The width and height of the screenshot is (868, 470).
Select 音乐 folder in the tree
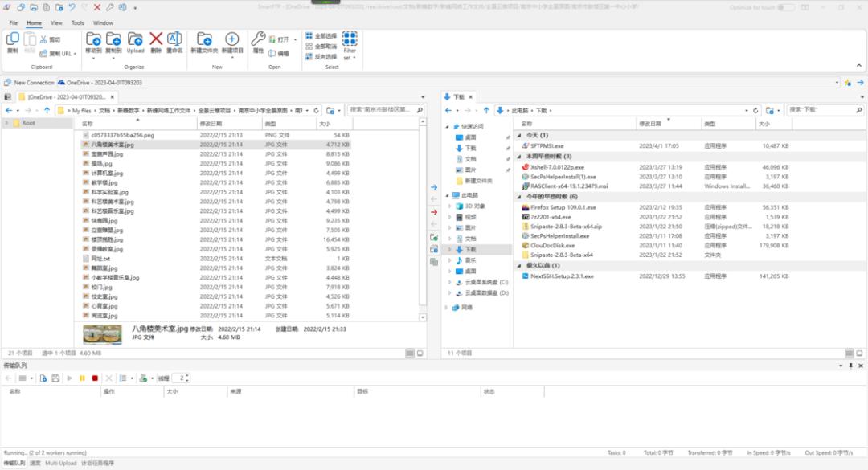click(x=470, y=260)
